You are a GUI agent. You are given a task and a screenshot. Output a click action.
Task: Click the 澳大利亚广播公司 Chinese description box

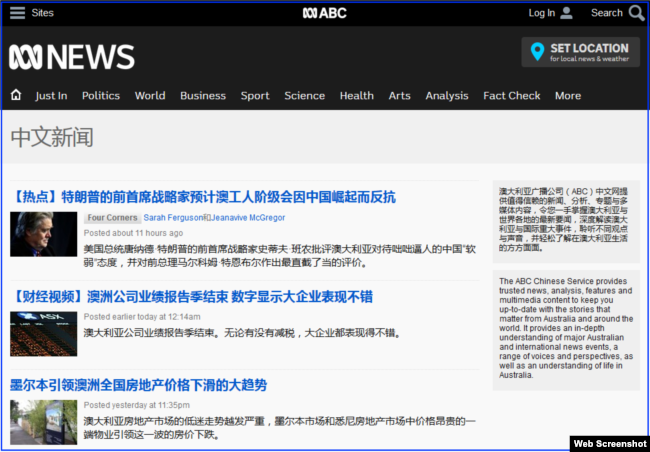[x=566, y=220]
